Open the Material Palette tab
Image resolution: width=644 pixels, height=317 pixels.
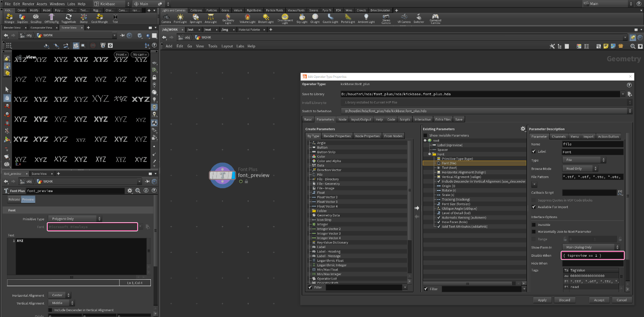point(249,29)
